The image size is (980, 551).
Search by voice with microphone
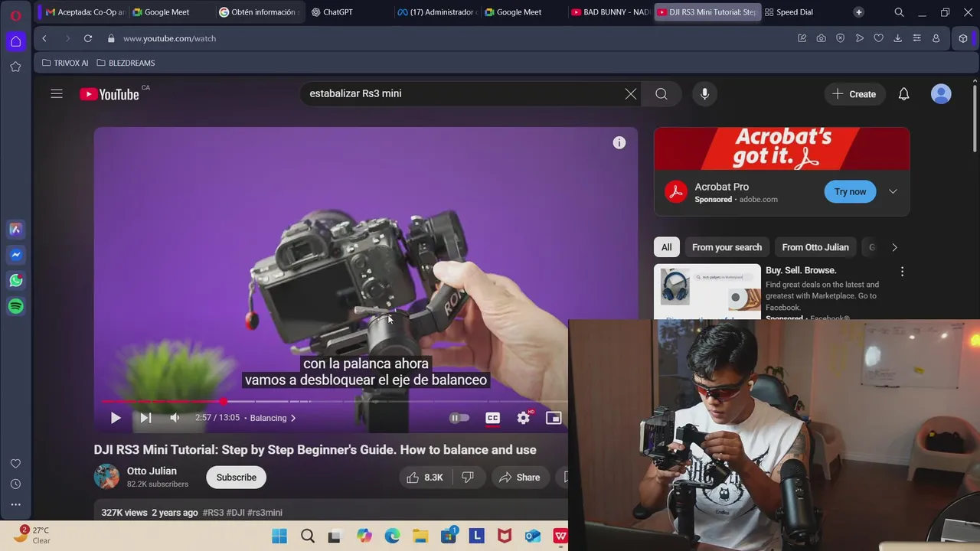pos(704,94)
